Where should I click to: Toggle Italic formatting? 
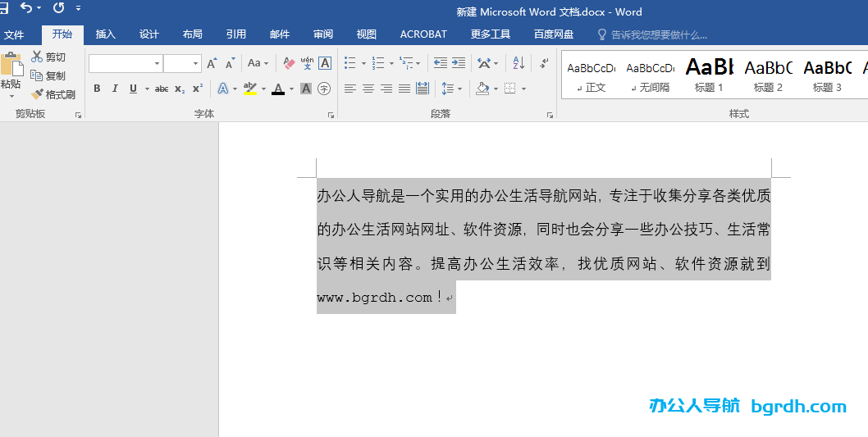point(115,89)
